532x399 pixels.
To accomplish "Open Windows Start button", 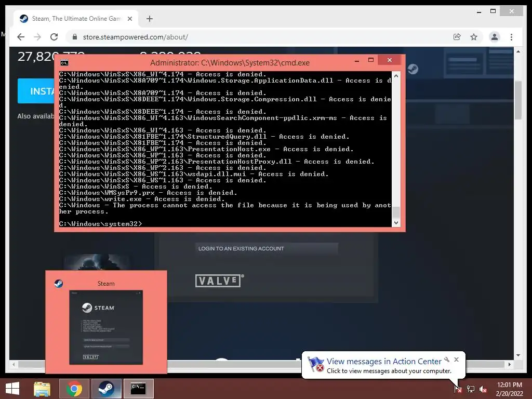I will 12,389.
